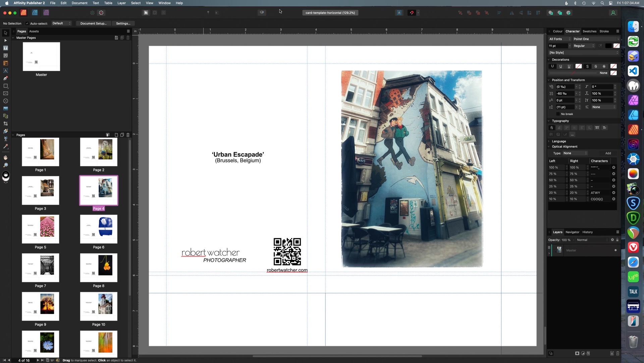
Task: Open Optical Alignment Type None dropdown
Action: 575,153
